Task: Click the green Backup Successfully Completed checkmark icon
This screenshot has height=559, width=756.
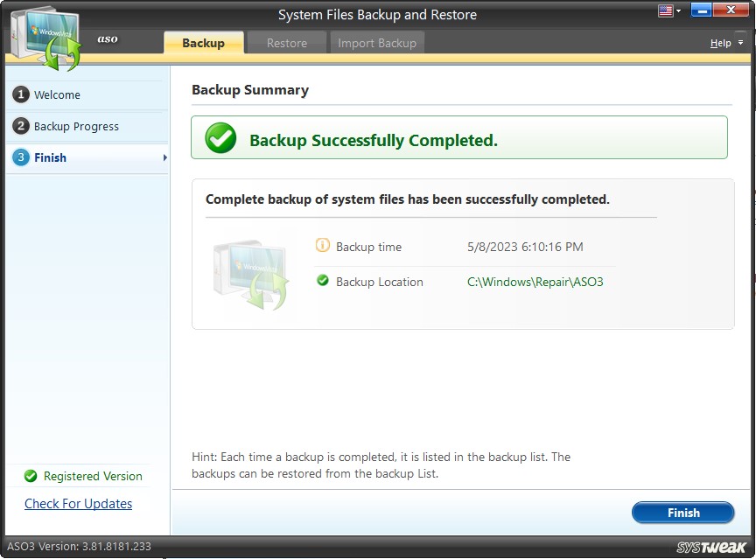Action: [x=220, y=137]
